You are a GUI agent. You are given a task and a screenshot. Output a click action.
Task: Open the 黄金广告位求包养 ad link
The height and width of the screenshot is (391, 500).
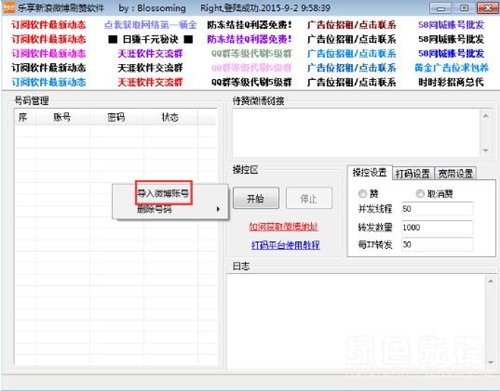[x=452, y=68]
